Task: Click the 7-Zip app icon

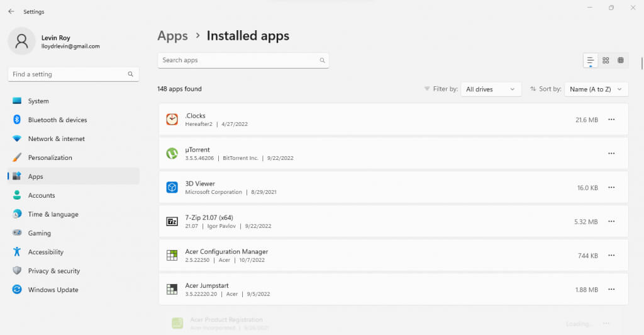Action: coord(172,222)
